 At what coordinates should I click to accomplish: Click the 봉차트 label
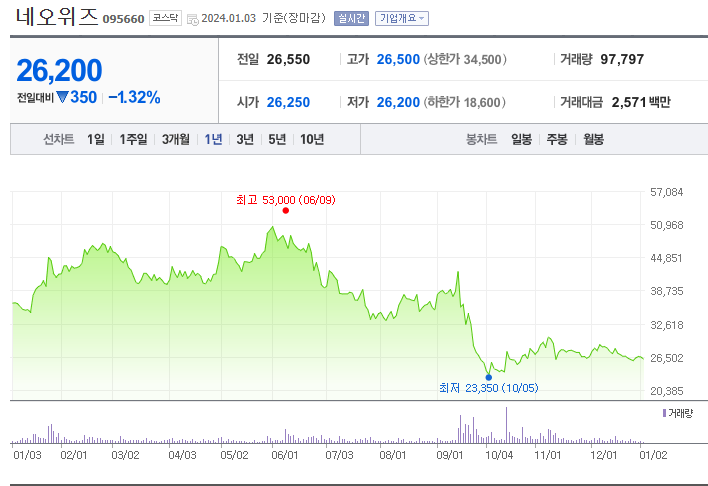pyautogui.click(x=481, y=139)
